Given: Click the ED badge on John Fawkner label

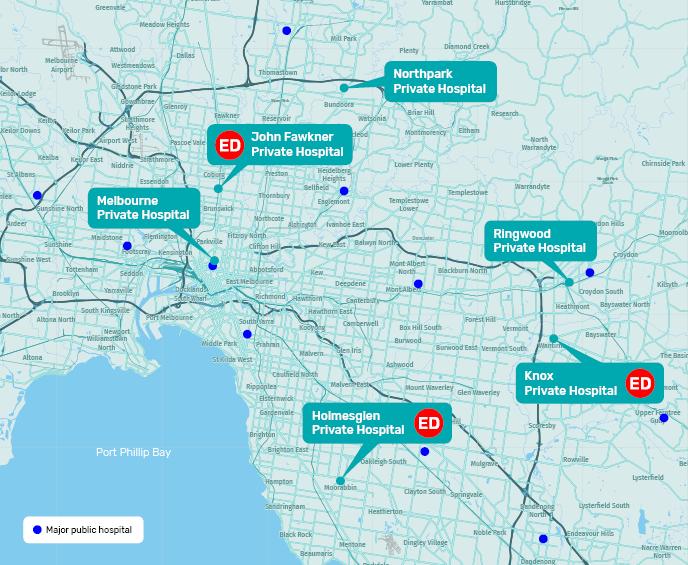Looking at the screenshot, I should 230,145.
